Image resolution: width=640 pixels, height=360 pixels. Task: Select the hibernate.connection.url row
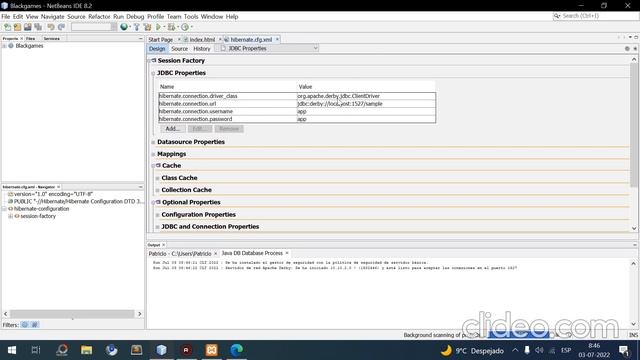pos(297,104)
